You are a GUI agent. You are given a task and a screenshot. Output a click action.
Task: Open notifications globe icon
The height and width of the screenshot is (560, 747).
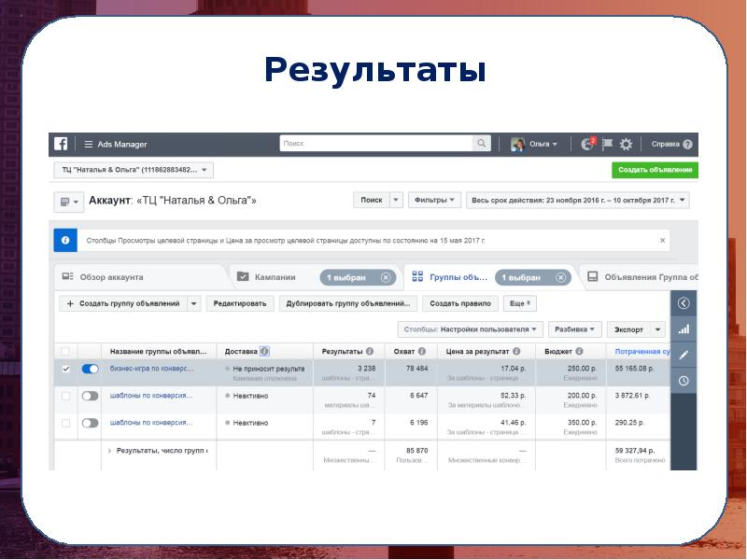587,144
